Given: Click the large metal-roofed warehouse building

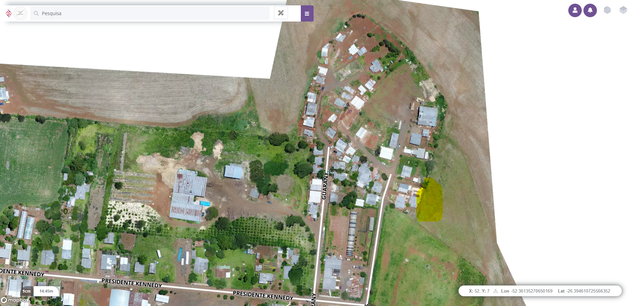Looking at the screenshot, I should click(188, 196).
